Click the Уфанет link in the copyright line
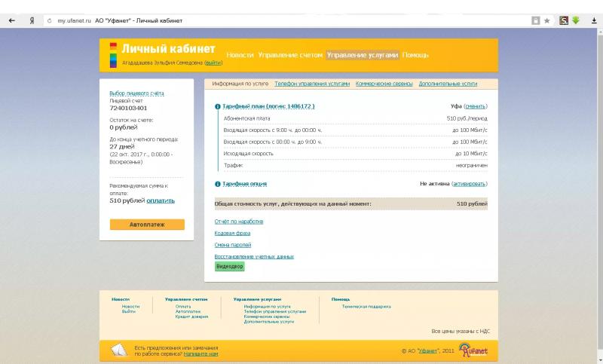The height and width of the screenshot is (364, 603). point(428,351)
